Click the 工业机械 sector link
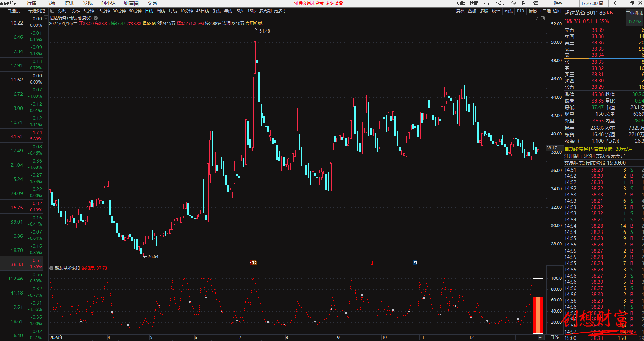 [634, 14]
